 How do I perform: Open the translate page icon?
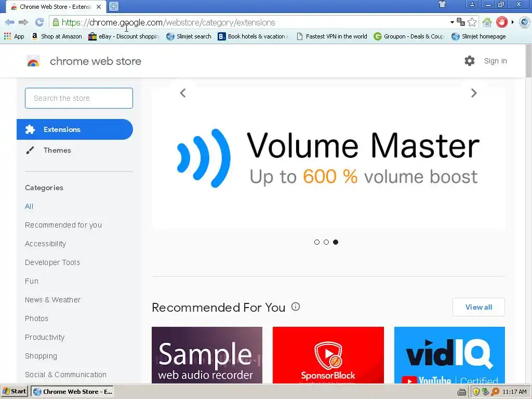click(x=461, y=22)
